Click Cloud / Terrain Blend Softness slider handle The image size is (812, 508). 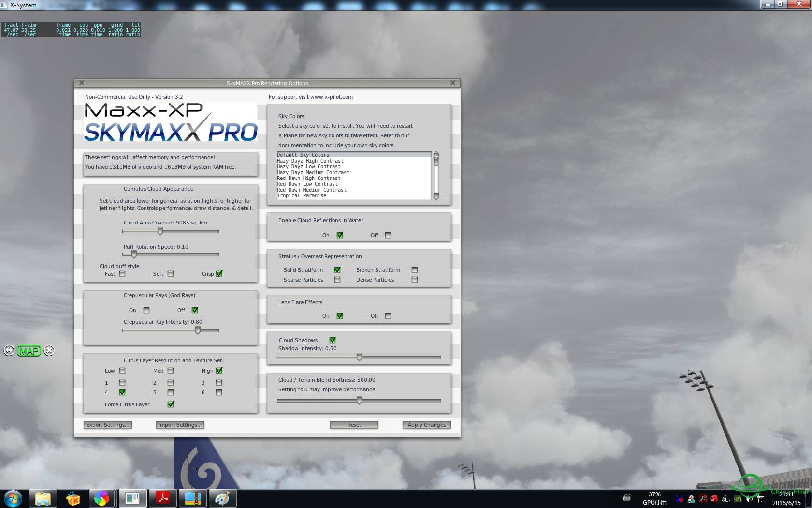(x=359, y=401)
